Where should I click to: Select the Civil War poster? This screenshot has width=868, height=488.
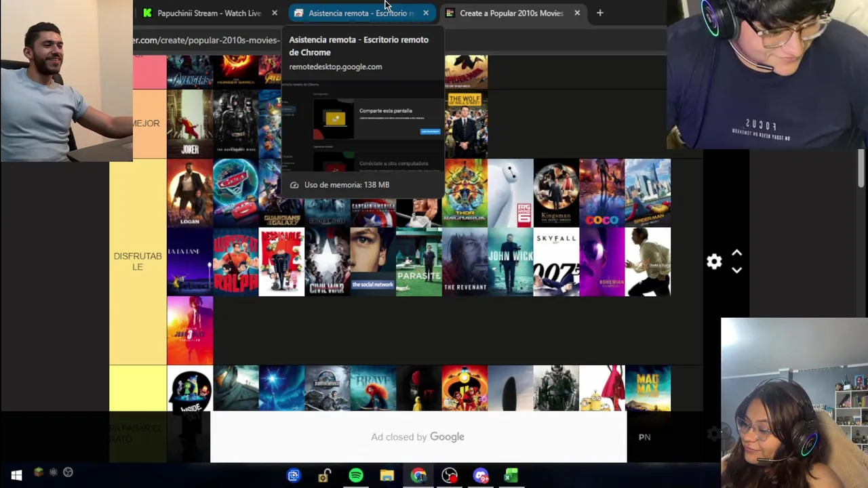click(x=327, y=262)
